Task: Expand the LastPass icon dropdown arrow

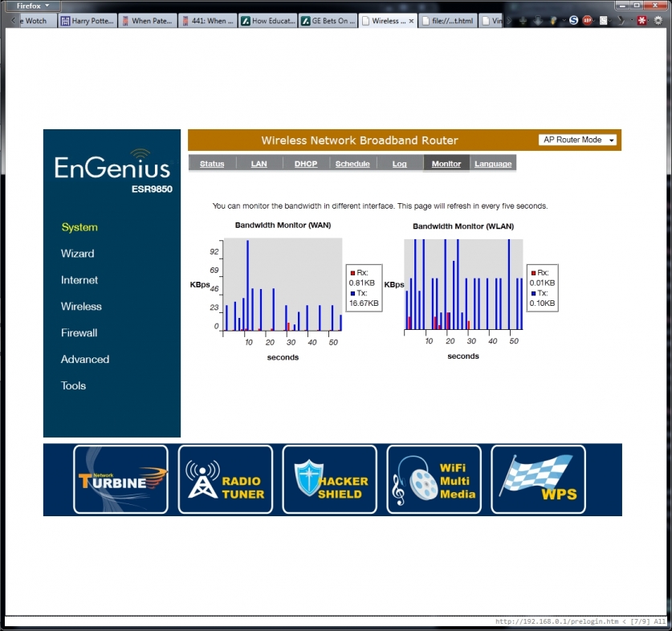Action: 649,21
